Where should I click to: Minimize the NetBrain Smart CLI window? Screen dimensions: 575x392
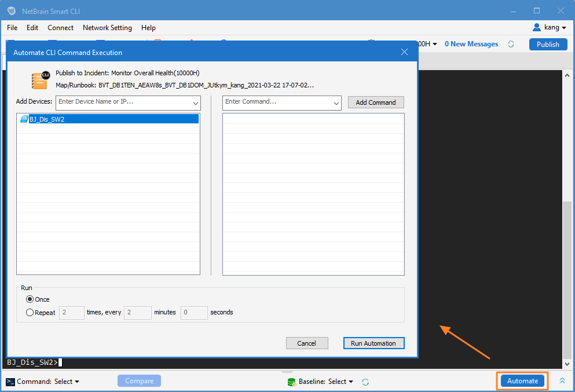513,11
